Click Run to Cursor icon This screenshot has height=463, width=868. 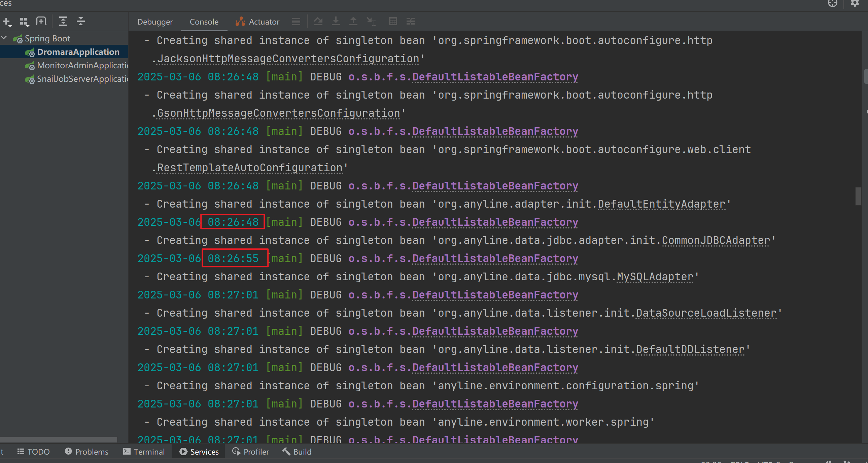371,22
